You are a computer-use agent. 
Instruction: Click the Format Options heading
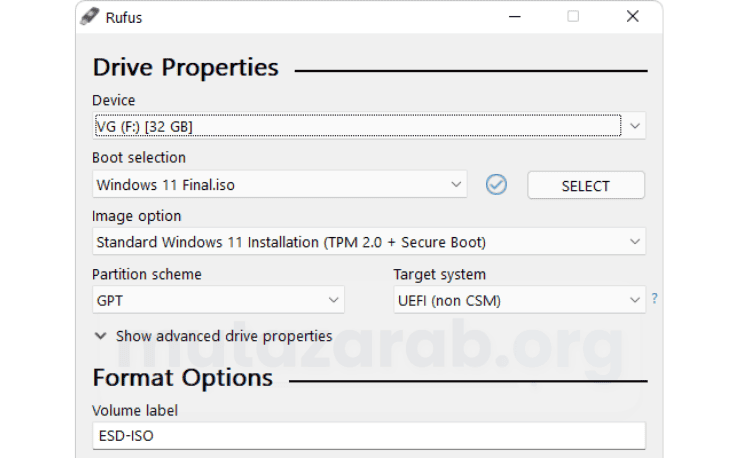click(x=182, y=378)
